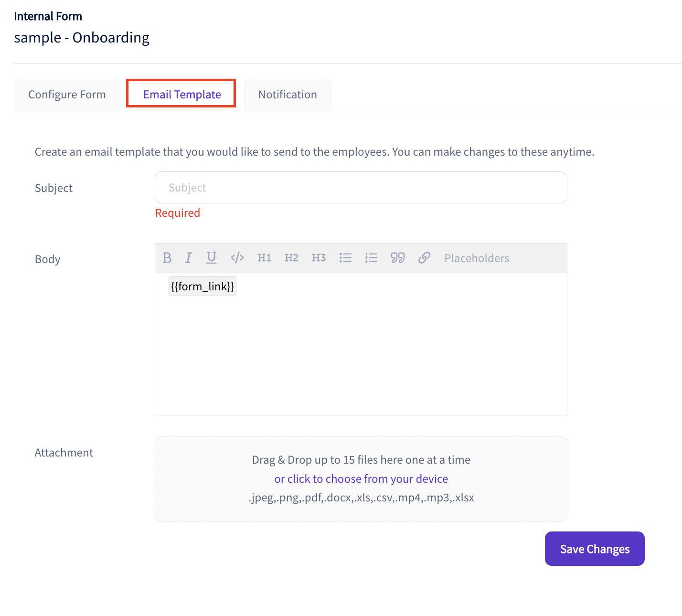Select the Email Template tab
Viewport: 682px width, 616px height.
(x=182, y=94)
